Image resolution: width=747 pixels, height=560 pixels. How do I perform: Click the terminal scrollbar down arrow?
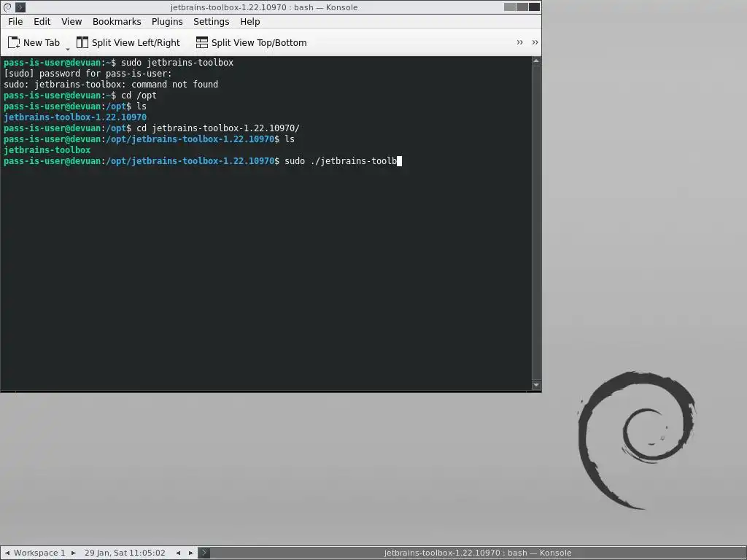(x=536, y=385)
